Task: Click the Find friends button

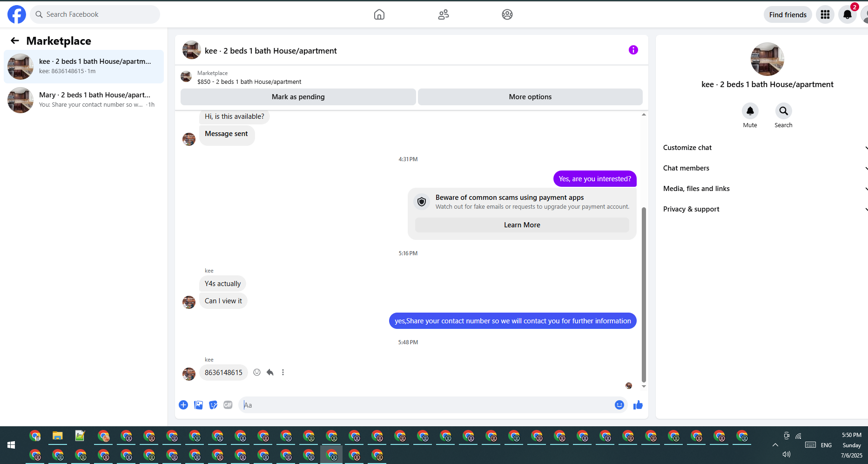Action: tap(788, 14)
